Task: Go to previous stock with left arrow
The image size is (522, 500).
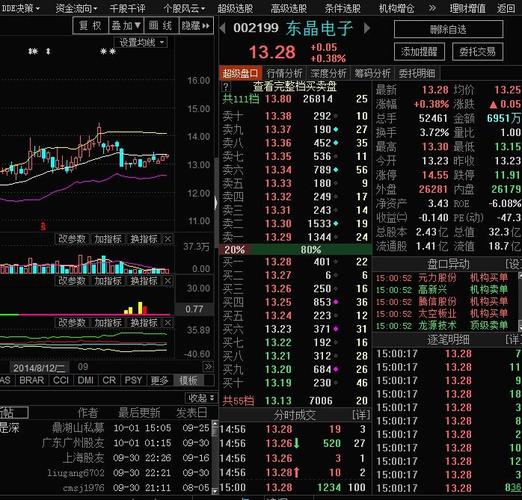Action: point(223,28)
